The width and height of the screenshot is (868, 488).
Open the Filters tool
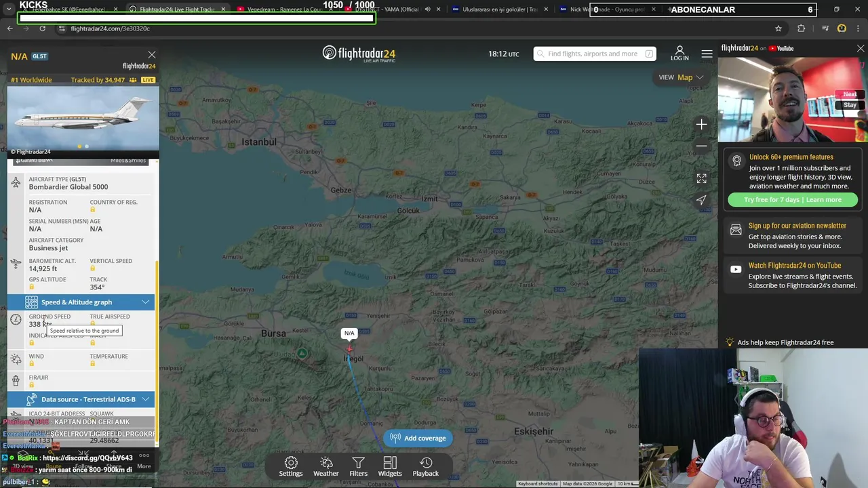coord(358,466)
